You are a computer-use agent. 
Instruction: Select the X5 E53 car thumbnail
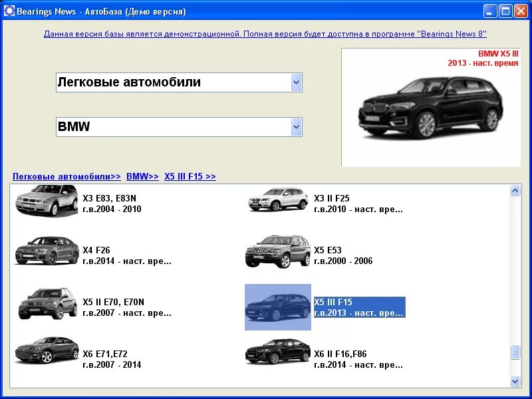[277, 251]
